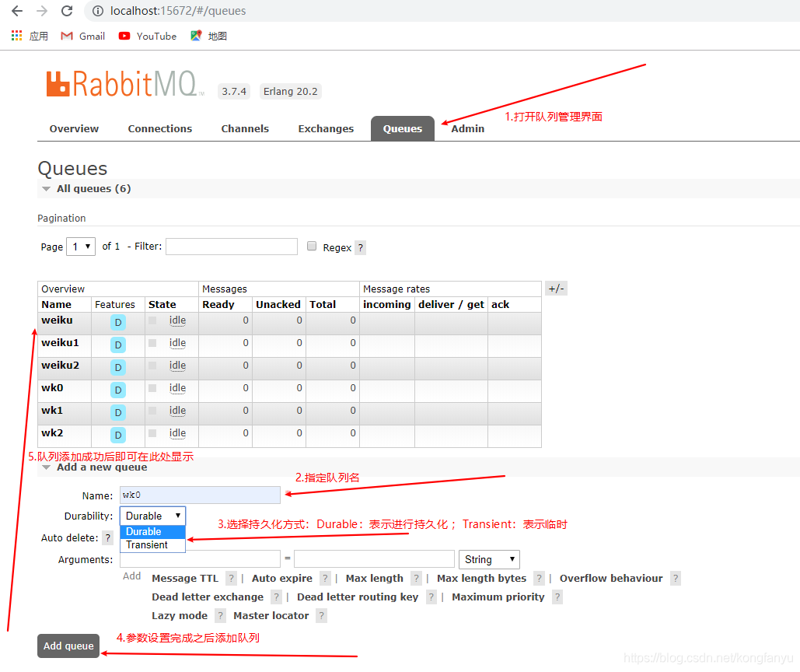Image resolution: width=800 pixels, height=672 pixels.
Task: Toggle extra columns with +/- control
Action: (556, 288)
